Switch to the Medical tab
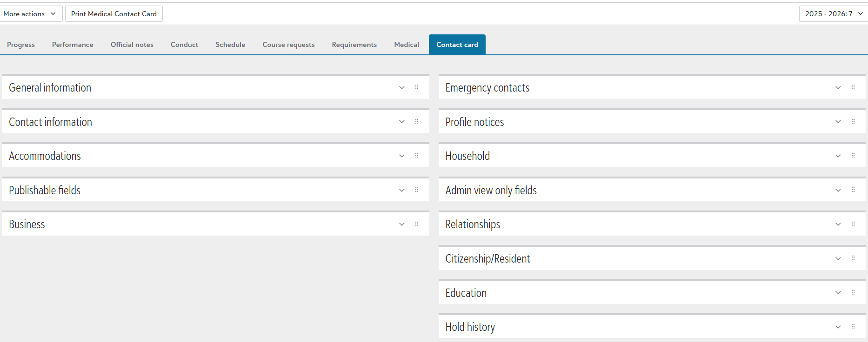 407,45
